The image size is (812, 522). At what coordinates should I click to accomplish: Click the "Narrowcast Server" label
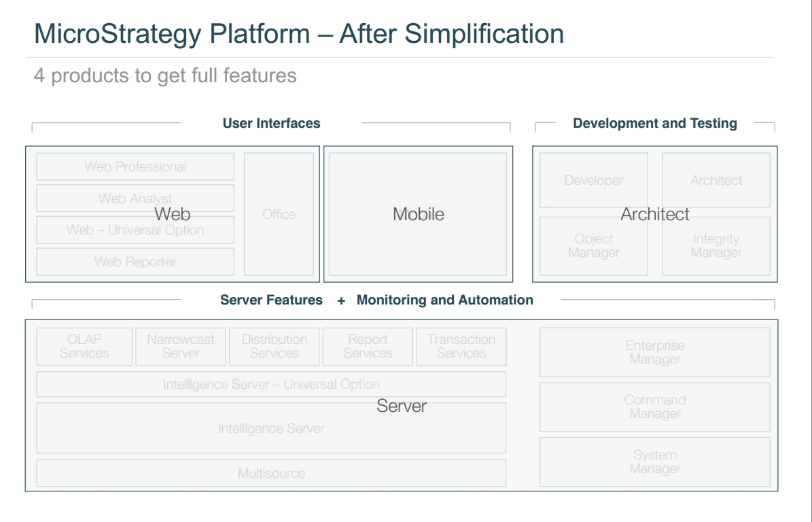[x=181, y=346]
